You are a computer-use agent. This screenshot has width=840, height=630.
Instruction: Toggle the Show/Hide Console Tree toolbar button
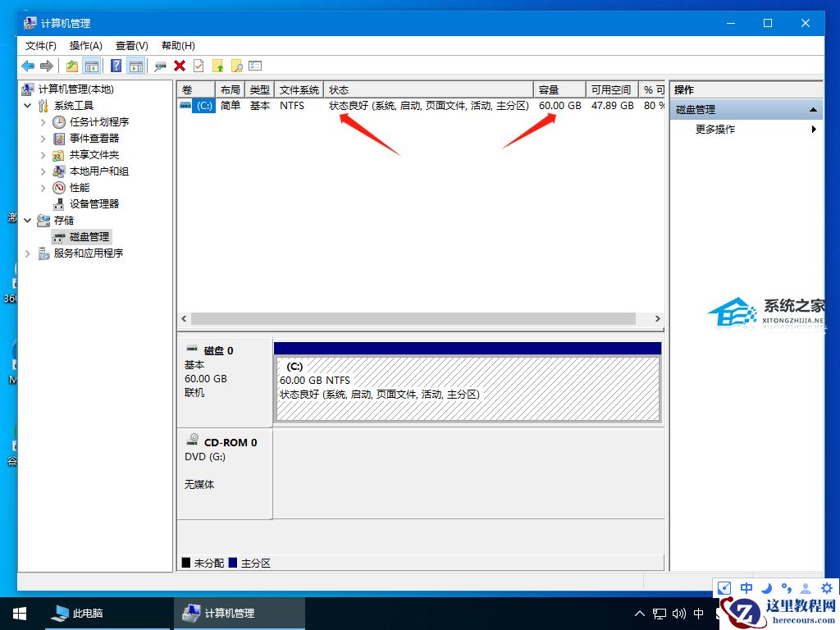tap(92, 66)
